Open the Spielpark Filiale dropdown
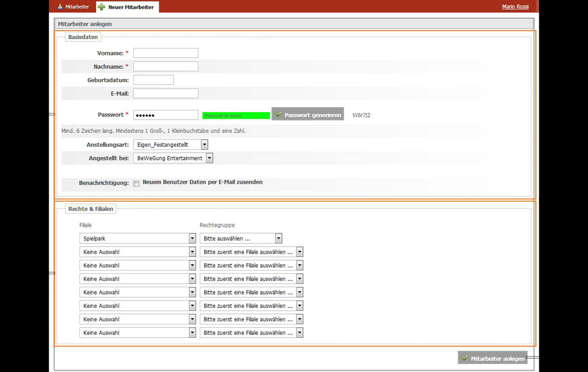Screen dimensions: 588x372 [138, 238]
